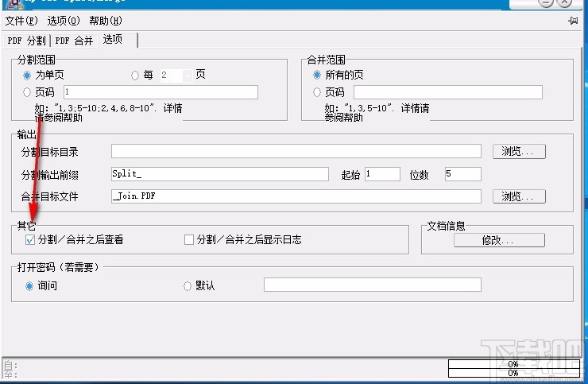Screen dimensions: 588x384
Task: Select the 询问 password radio button
Action: tap(29, 286)
